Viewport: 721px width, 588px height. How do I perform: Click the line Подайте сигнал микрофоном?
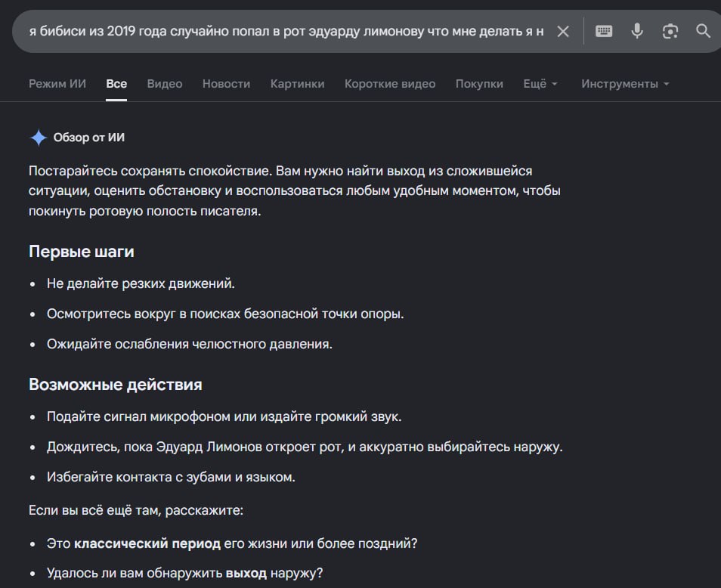(224, 416)
